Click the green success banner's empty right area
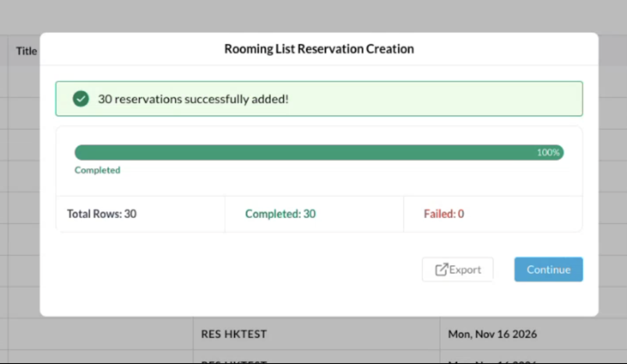 [439, 99]
